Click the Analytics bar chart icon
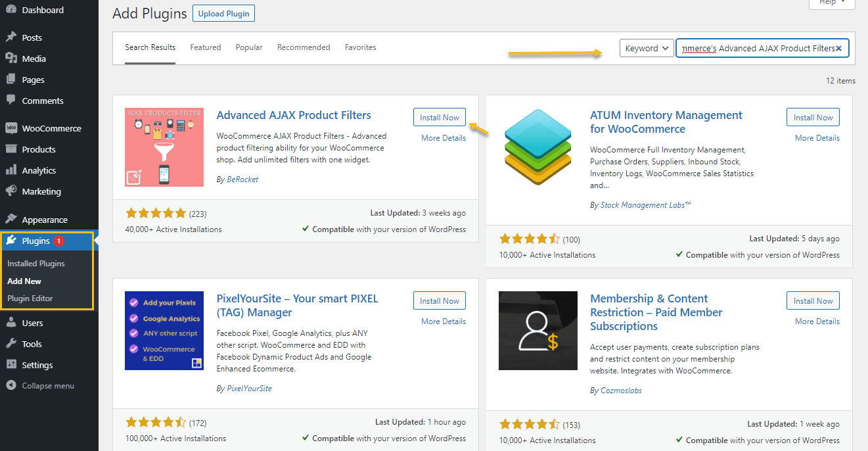The width and height of the screenshot is (868, 451). 11,170
